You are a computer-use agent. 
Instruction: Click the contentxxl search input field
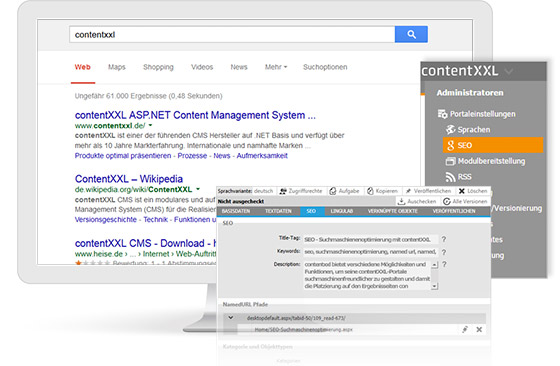click(232, 35)
